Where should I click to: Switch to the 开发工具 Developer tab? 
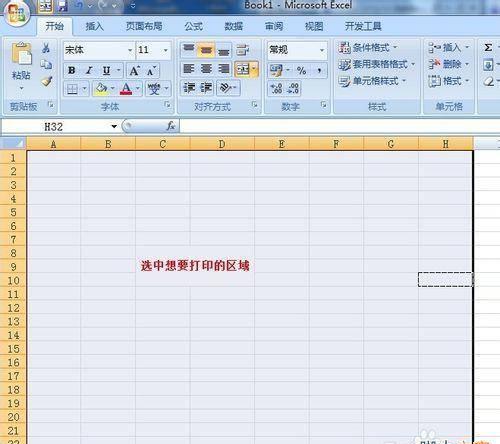(363, 26)
